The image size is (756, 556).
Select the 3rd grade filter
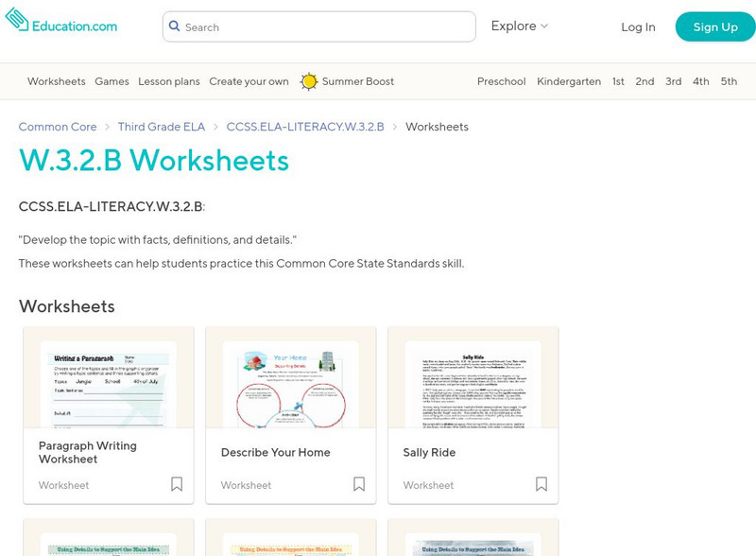tap(674, 81)
